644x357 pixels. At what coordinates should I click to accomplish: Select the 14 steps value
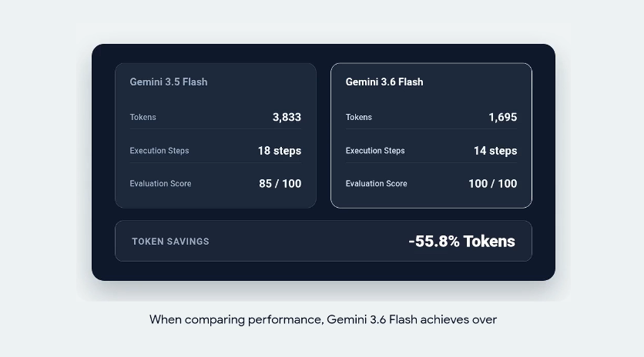point(495,151)
